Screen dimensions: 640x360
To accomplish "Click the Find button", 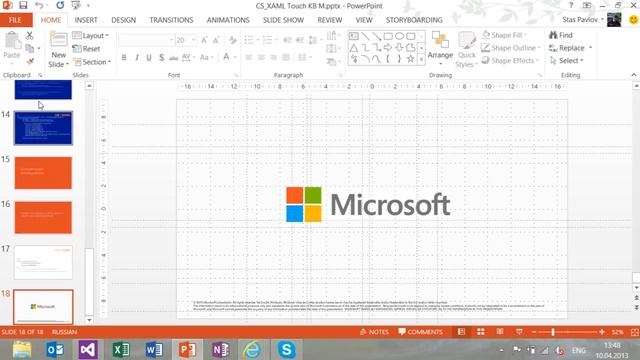I will point(561,35).
